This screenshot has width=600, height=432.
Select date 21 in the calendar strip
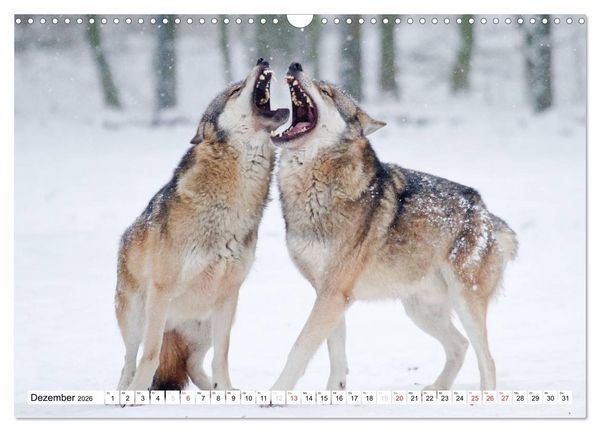(x=414, y=398)
